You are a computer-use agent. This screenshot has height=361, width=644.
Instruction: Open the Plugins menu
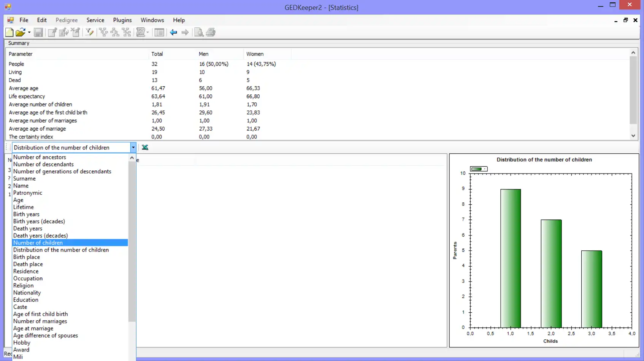[122, 20]
